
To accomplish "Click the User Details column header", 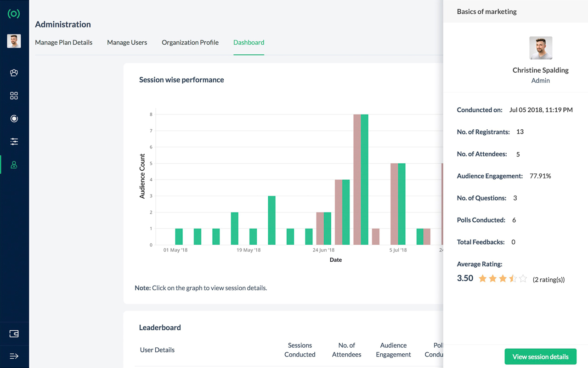I will 157,350.
